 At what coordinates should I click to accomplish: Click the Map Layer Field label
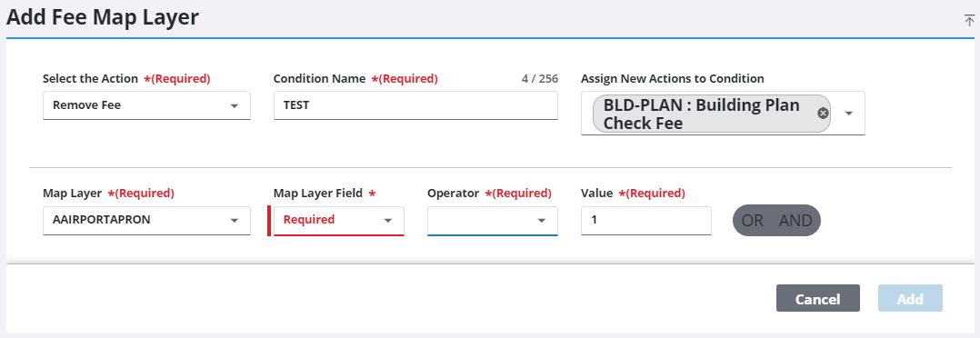pyautogui.click(x=318, y=193)
